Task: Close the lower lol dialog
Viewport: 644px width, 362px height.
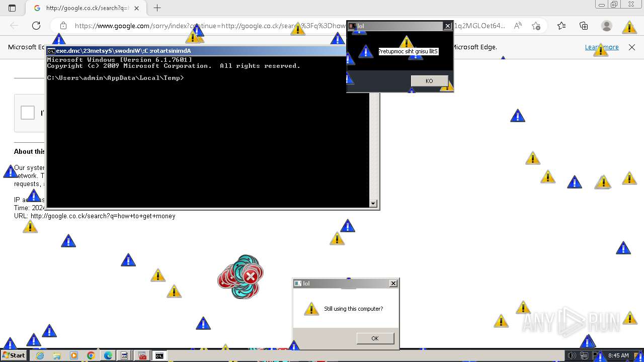Action: point(393,284)
